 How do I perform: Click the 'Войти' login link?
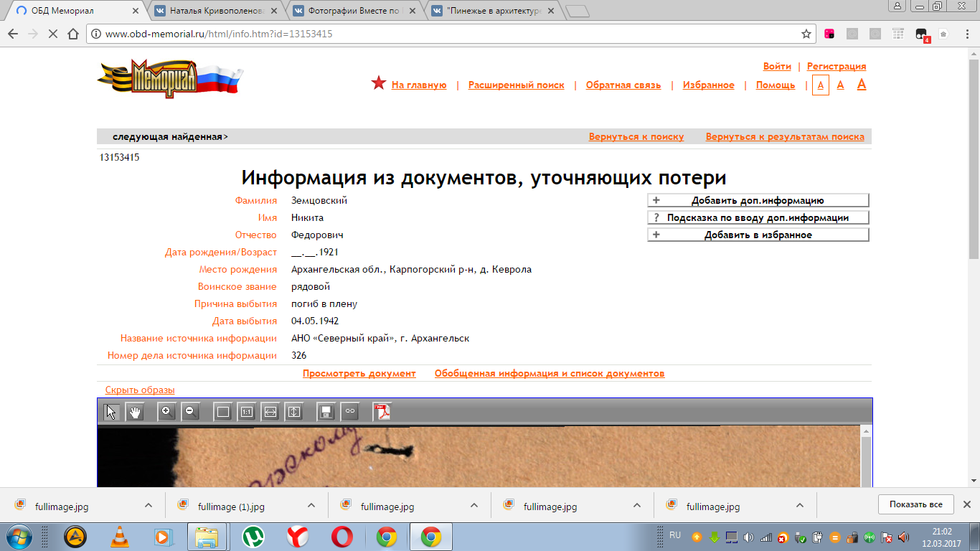[x=777, y=67]
